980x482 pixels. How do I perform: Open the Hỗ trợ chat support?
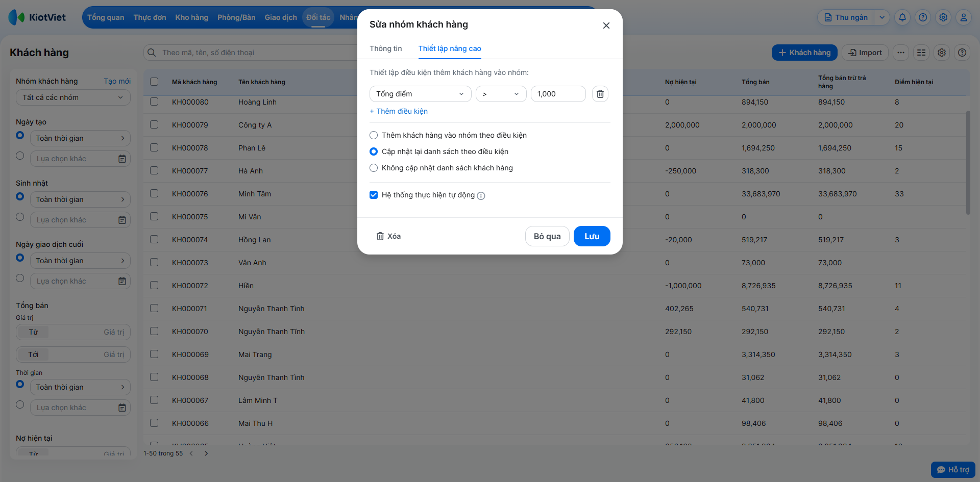coord(953,470)
